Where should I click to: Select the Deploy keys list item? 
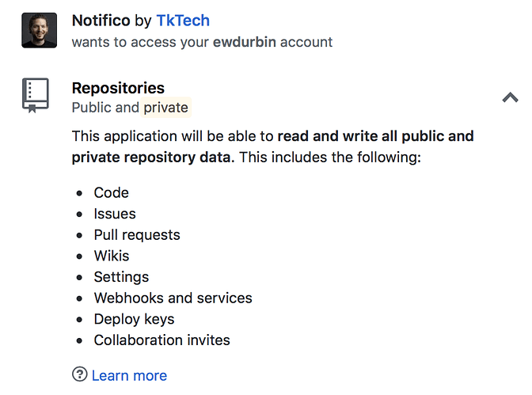[134, 319]
